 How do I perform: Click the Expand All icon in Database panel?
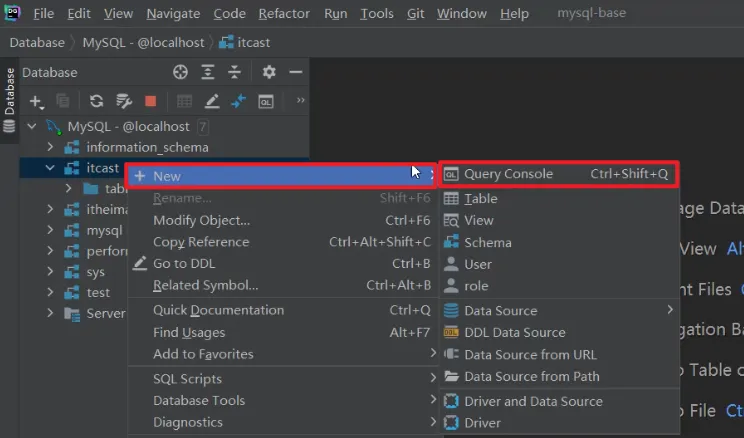207,73
